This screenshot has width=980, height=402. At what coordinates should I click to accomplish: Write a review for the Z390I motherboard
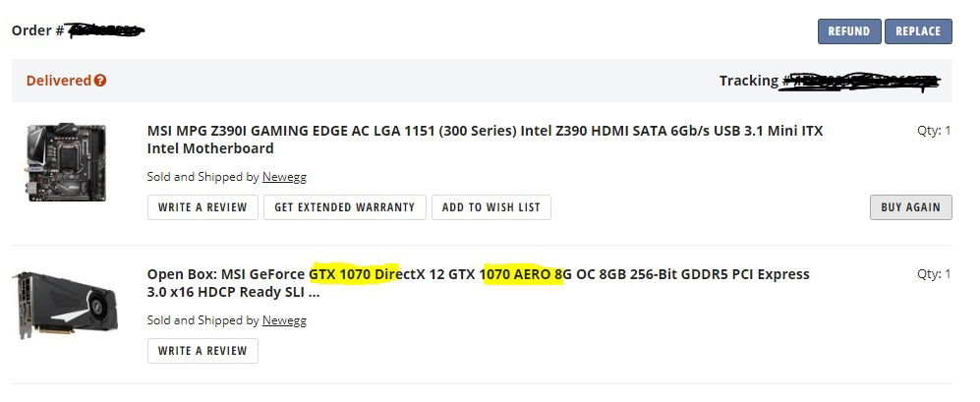pos(202,207)
